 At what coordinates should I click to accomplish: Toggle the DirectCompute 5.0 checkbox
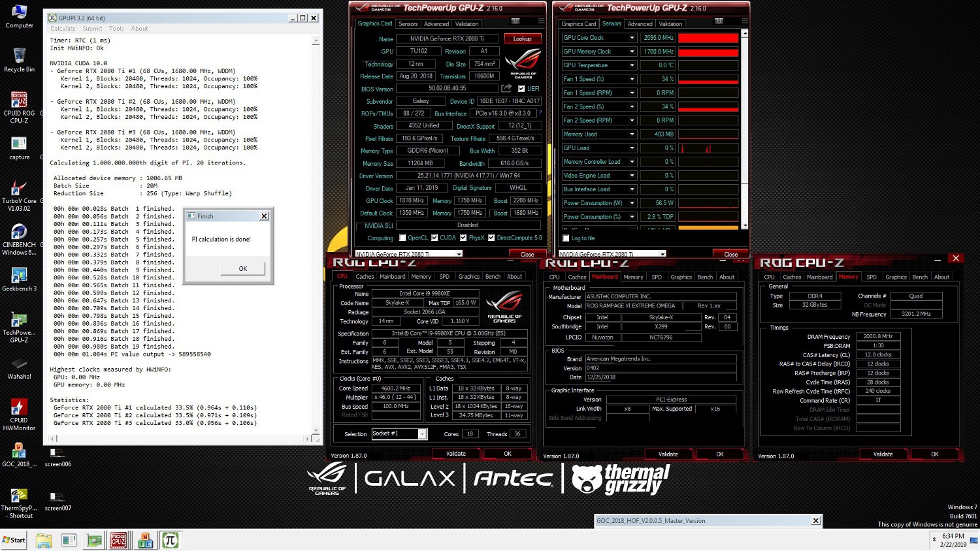click(x=491, y=238)
